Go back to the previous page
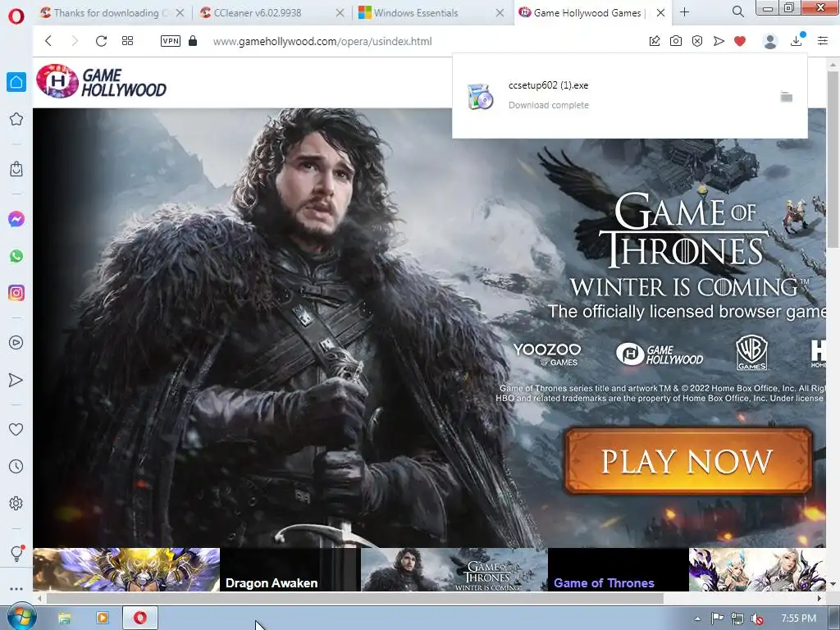 (x=48, y=41)
